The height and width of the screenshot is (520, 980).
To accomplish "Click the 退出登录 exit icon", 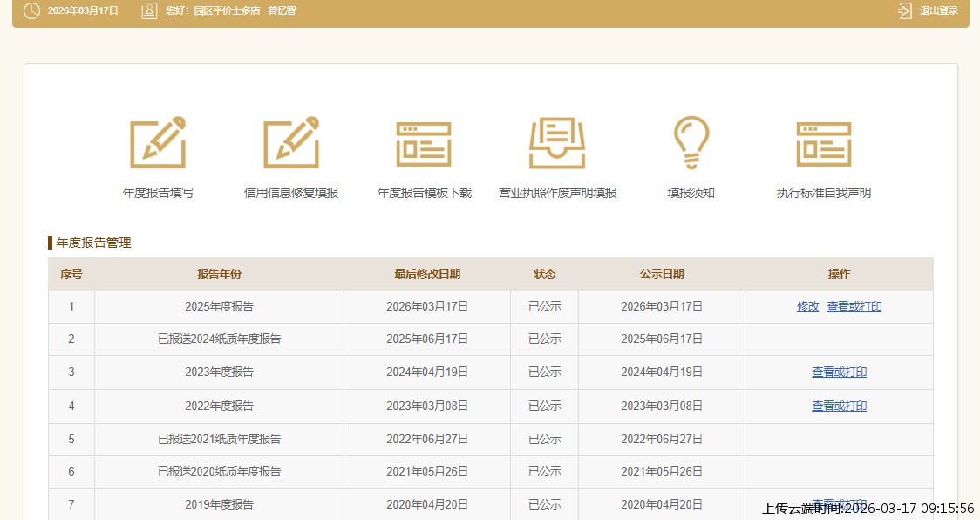I will tap(905, 10).
